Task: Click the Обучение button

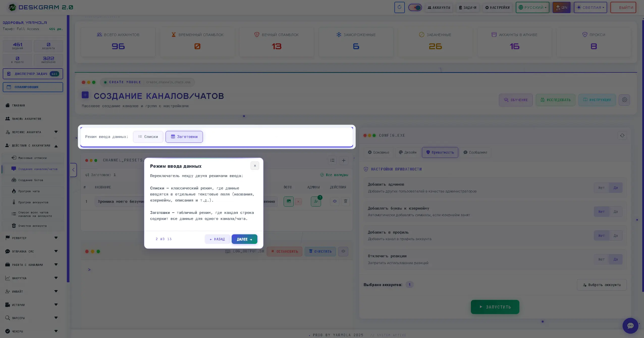Action: click(516, 100)
